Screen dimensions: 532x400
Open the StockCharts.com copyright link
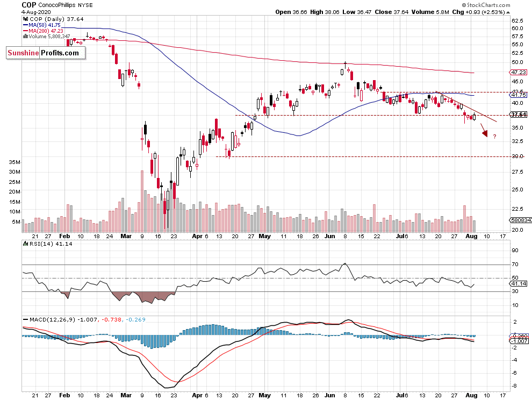(x=486, y=5)
